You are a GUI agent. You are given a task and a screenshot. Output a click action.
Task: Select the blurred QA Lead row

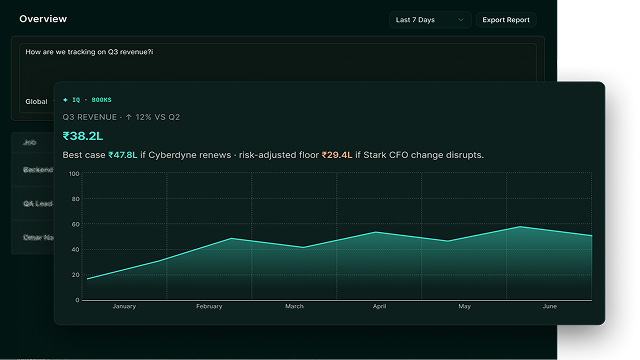33,204
